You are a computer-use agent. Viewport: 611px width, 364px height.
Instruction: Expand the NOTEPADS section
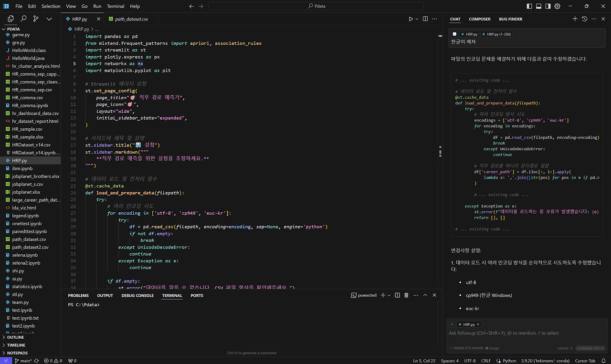coord(31,353)
